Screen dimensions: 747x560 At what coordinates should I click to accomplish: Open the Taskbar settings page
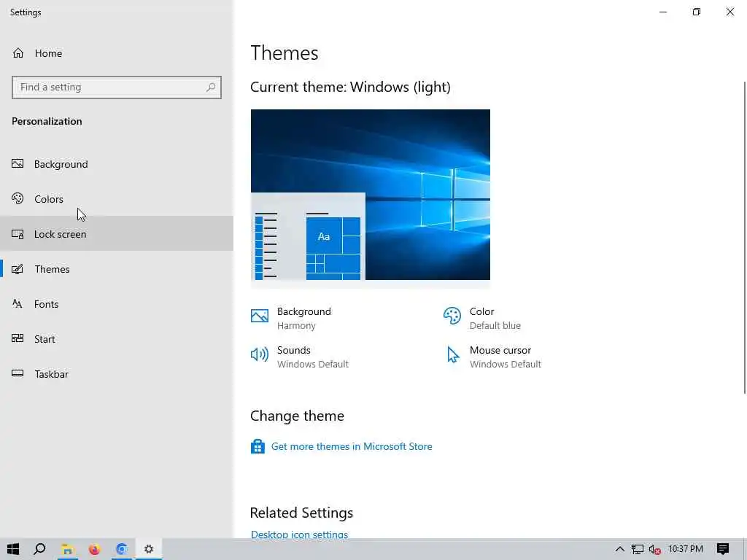[x=117, y=374]
